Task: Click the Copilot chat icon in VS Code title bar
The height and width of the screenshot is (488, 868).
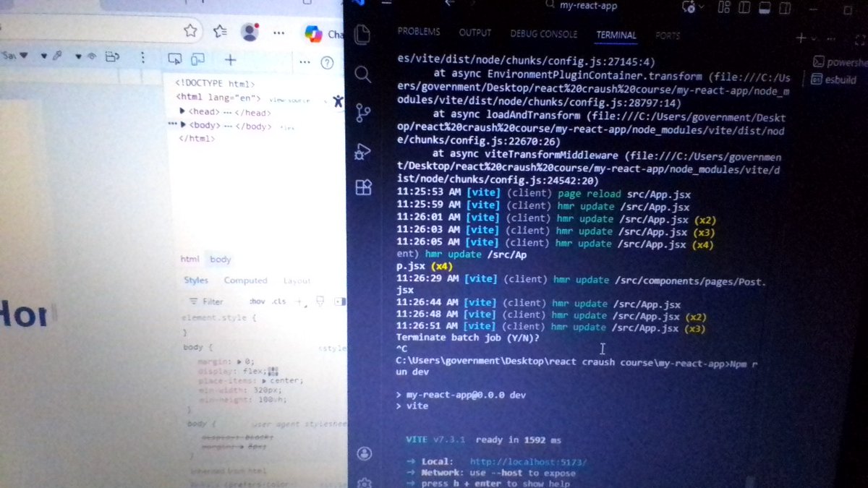Action: [689, 7]
